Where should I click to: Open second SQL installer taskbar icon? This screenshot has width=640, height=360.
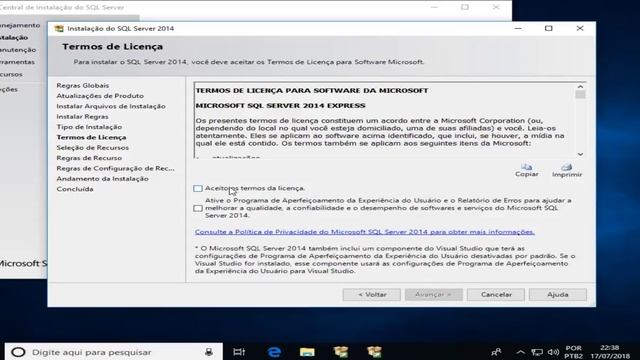tap(374, 352)
